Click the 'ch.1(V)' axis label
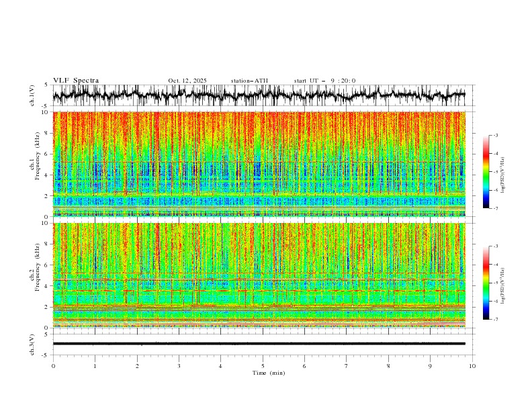The image size is (532, 411). pyautogui.click(x=32, y=95)
